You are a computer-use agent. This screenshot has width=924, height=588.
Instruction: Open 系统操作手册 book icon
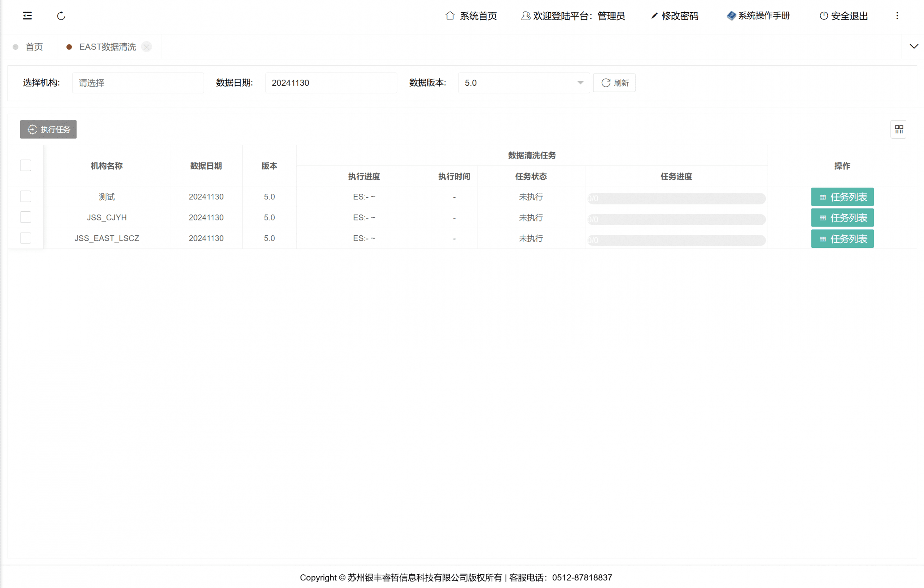[731, 16]
